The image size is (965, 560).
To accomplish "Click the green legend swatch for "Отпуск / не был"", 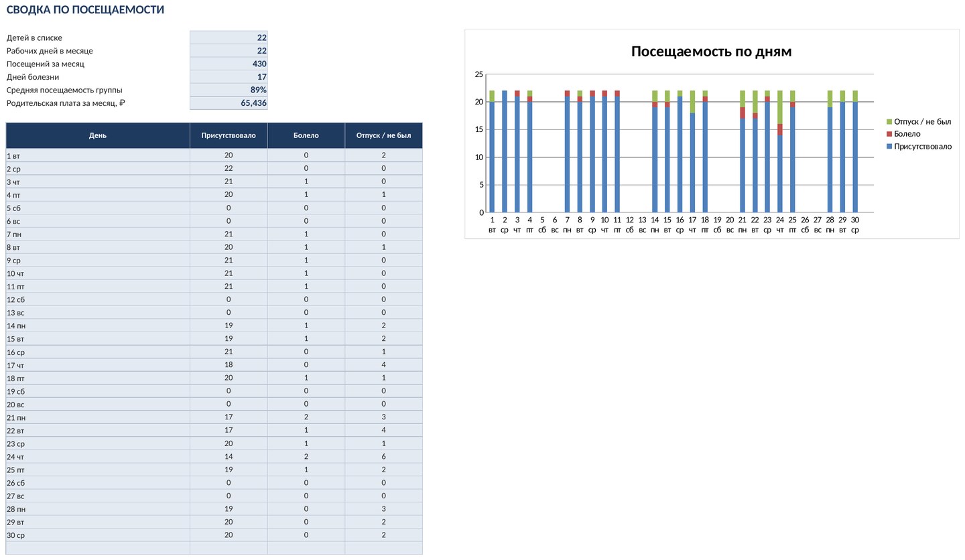I will [889, 122].
